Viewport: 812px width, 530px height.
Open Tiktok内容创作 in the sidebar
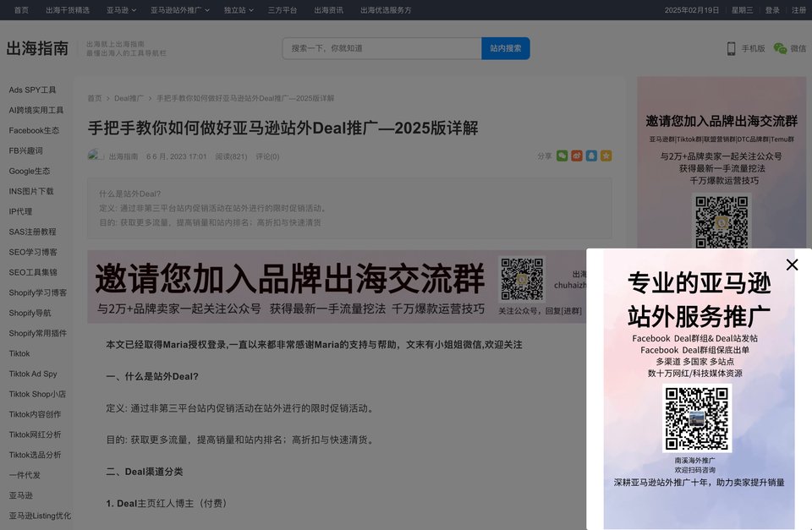(x=35, y=414)
